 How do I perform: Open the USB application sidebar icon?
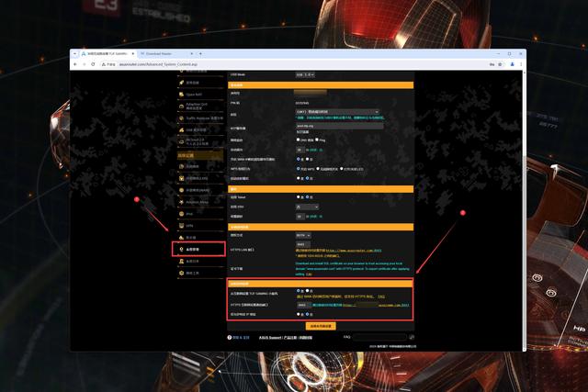pyautogui.click(x=182, y=130)
